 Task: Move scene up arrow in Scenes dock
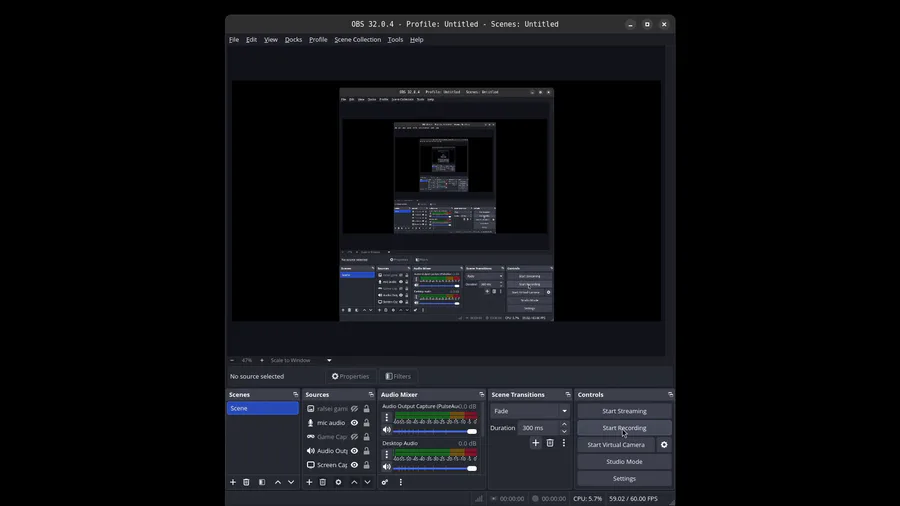tap(278, 482)
